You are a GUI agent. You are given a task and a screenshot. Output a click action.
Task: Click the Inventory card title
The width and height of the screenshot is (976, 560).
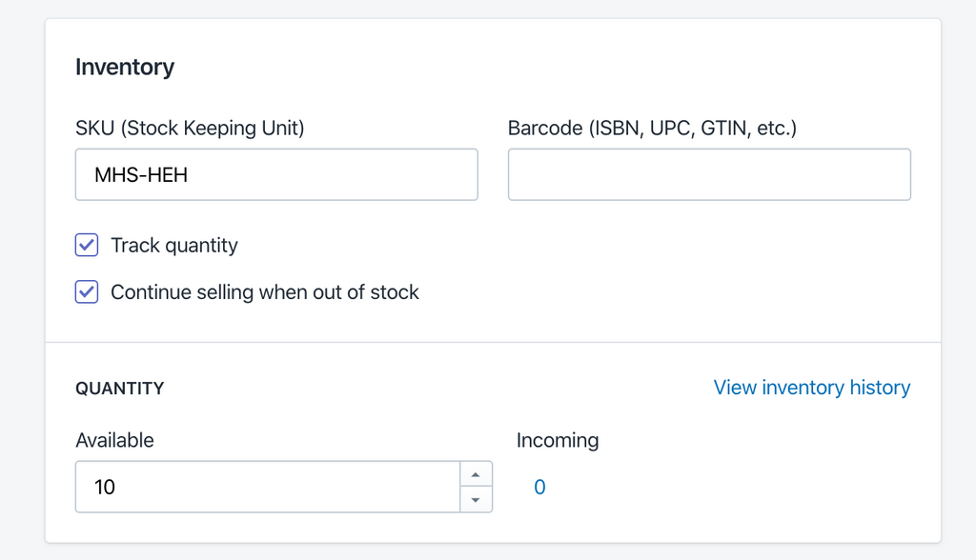[x=125, y=67]
